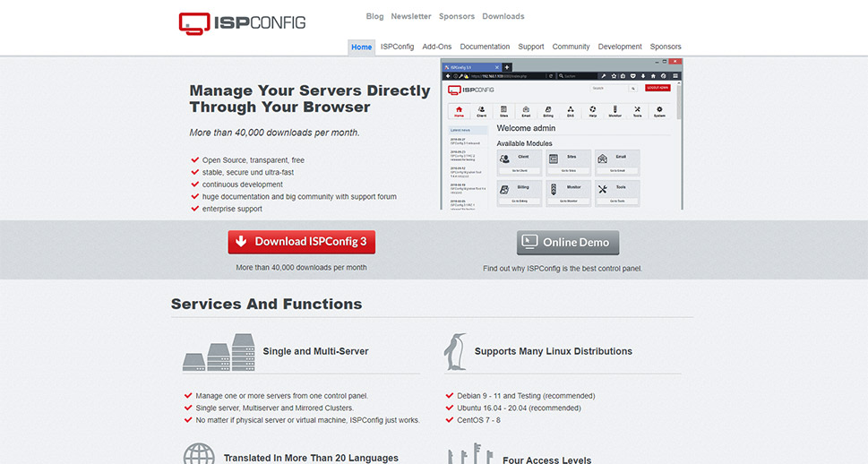This screenshot has width=868, height=464.
Task: Open the Documentation menu item
Action: point(485,47)
